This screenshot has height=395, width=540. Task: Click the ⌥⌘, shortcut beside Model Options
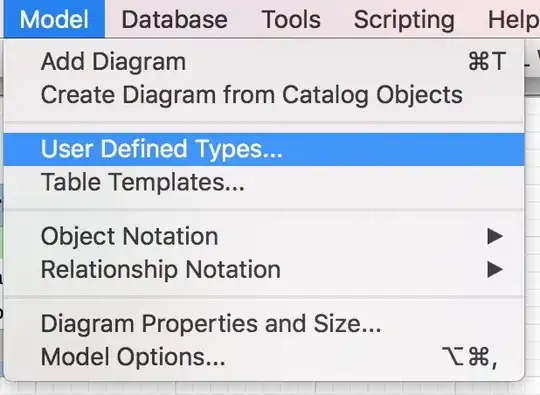pyautogui.click(x=470, y=357)
